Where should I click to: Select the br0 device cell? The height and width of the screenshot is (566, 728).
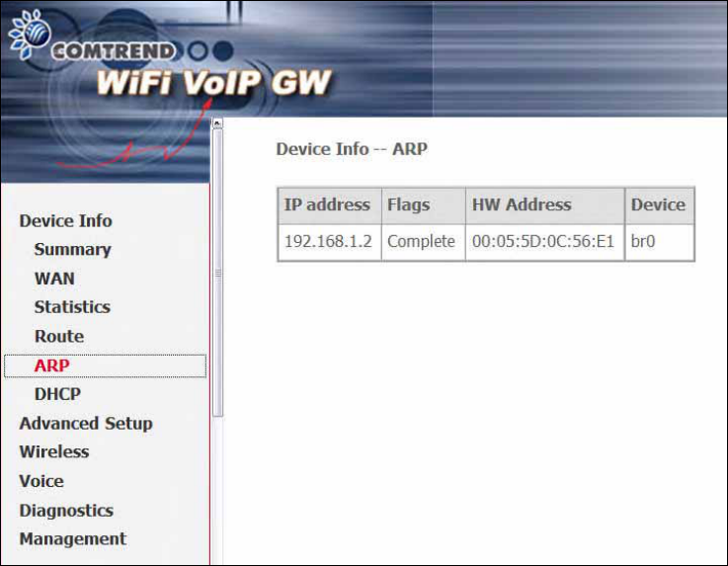[x=660, y=243]
